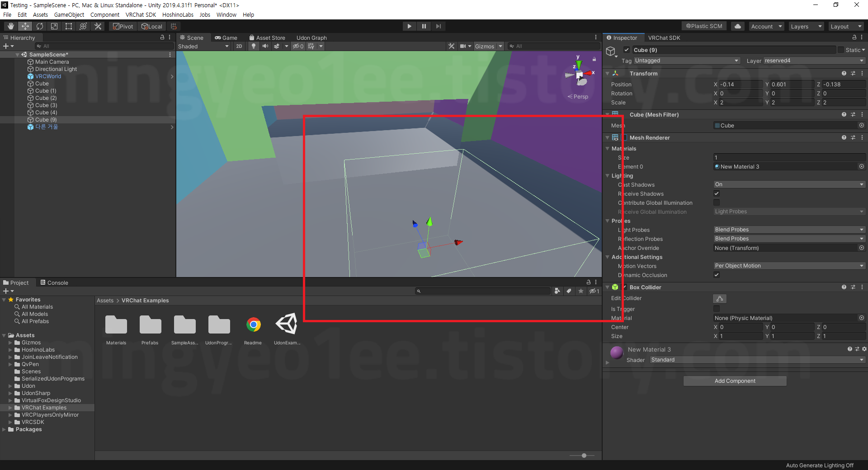Open Gizmos dropdown
This screenshot has height=470, width=868.
[x=489, y=46]
